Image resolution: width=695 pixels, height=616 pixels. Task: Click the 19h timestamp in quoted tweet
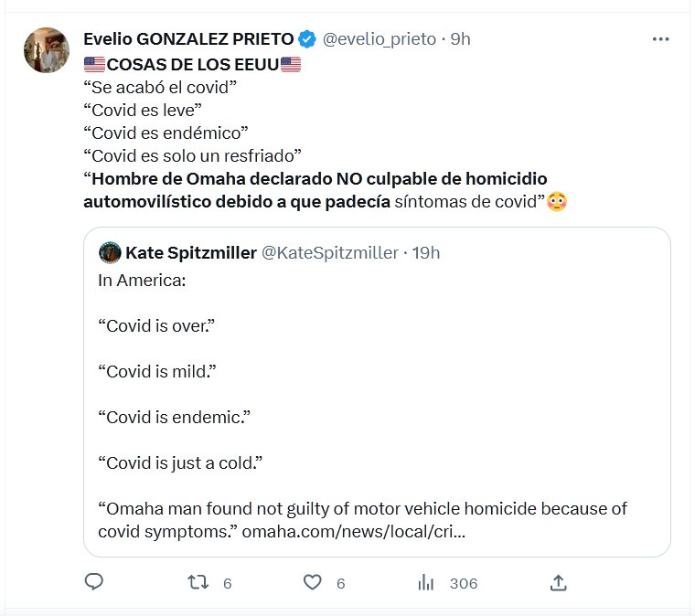(426, 252)
